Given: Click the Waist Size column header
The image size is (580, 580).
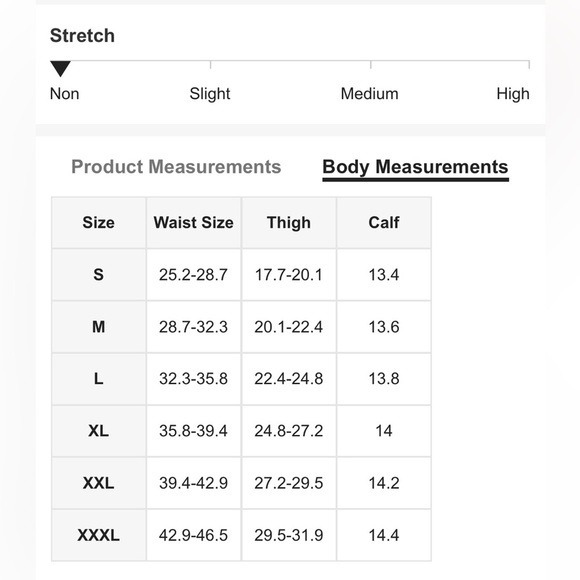Looking at the screenshot, I should click(193, 223).
